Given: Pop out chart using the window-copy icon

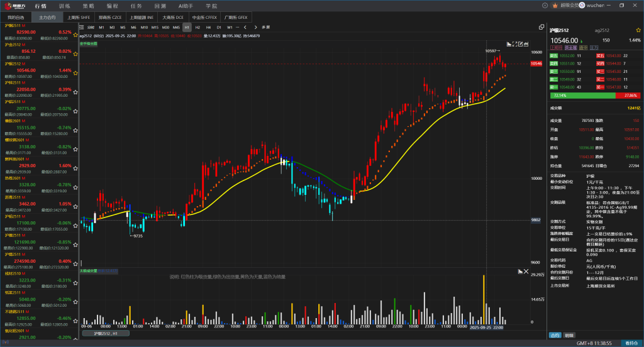Looking at the screenshot, I should click(541, 27).
